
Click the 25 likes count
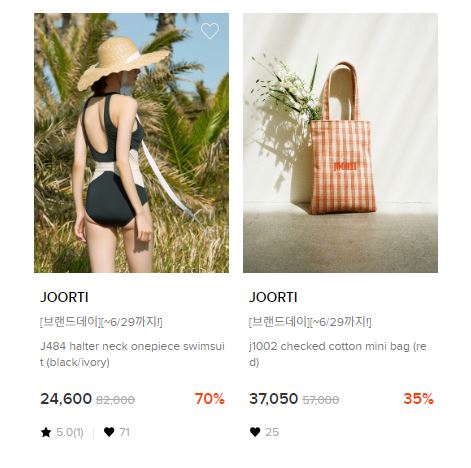(272, 432)
